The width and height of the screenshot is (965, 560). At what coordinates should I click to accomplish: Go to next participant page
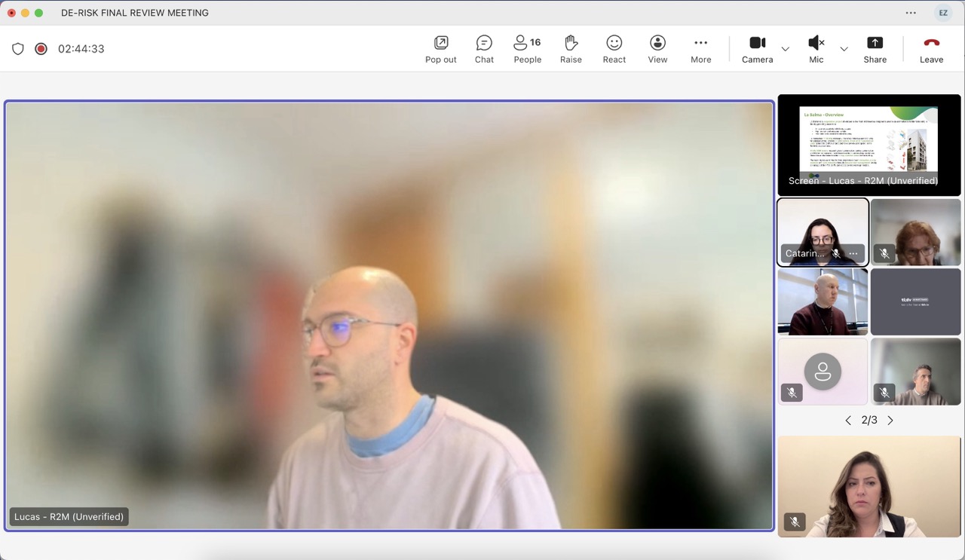coord(890,421)
